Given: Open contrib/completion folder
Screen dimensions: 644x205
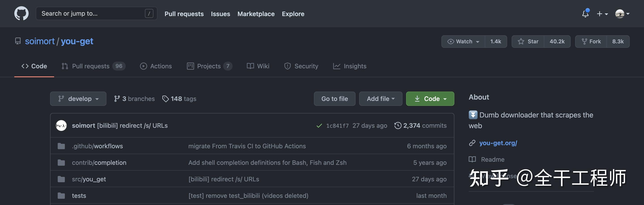Looking at the screenshot, I should click(x=99, y=163).
